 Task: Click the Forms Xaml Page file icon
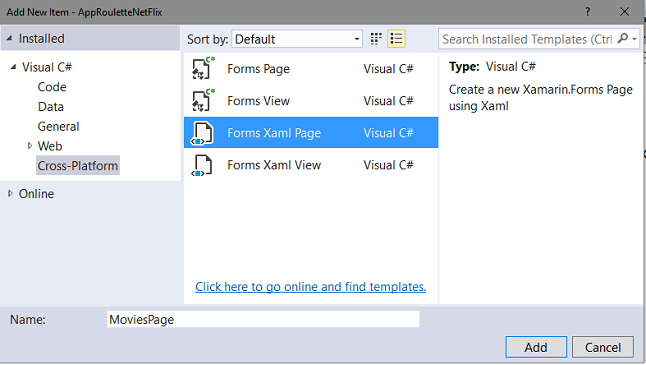(202, 133)
